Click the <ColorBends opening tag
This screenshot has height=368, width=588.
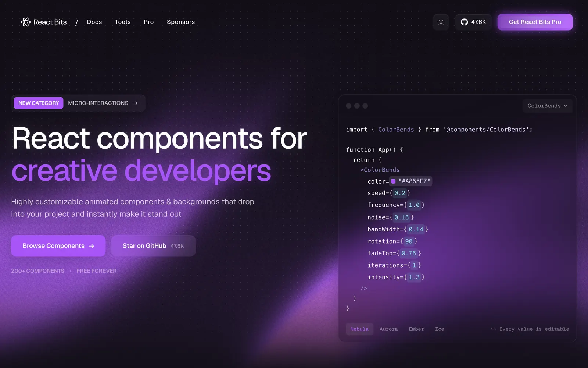coord(380,170)
